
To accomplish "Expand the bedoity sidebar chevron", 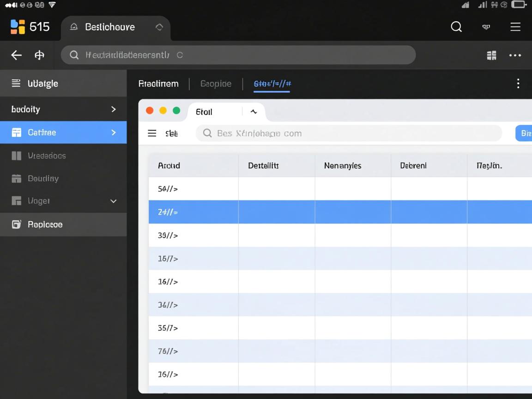I will [x=114, y=109].
